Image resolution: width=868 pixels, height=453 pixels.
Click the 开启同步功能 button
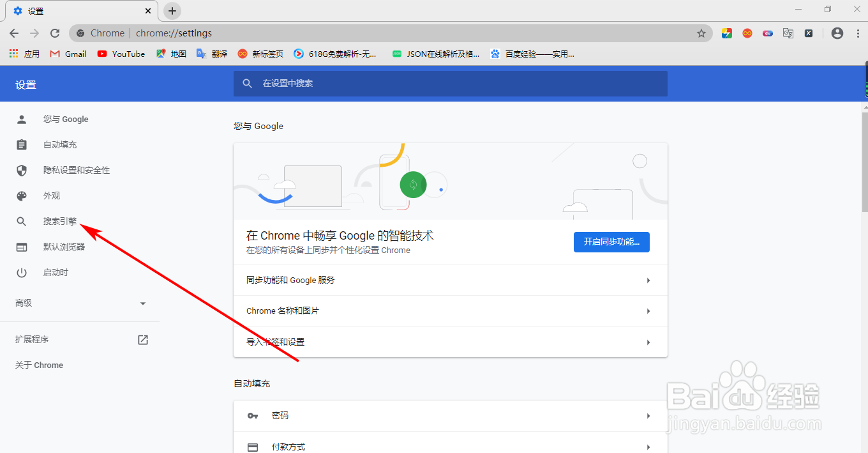[611, 242]
